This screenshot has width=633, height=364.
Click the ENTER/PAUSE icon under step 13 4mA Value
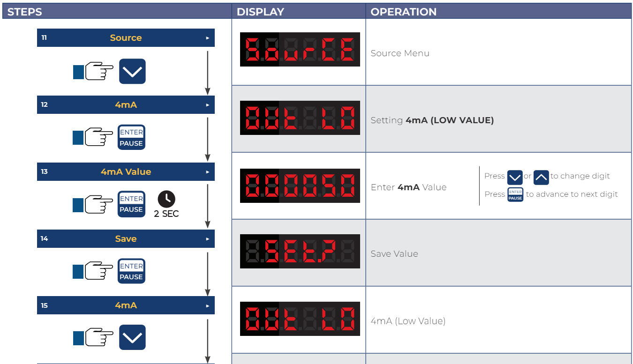[x=131, y=204]
